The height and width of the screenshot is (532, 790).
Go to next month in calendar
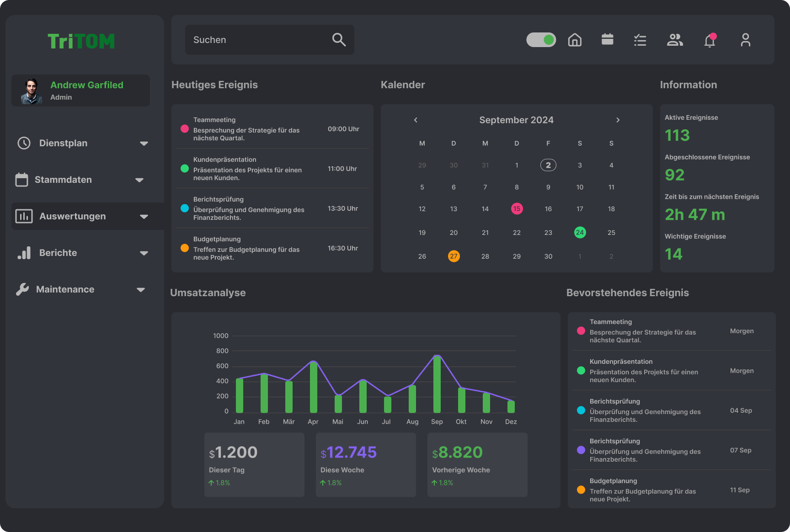(x=618, y=120)
